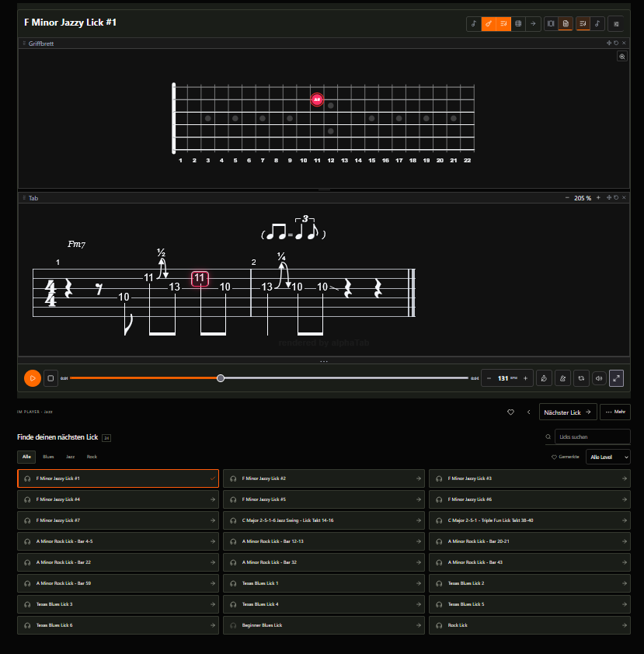Click the move icon of Tab panel
644x654 pixels.
(x=609, y=198)
